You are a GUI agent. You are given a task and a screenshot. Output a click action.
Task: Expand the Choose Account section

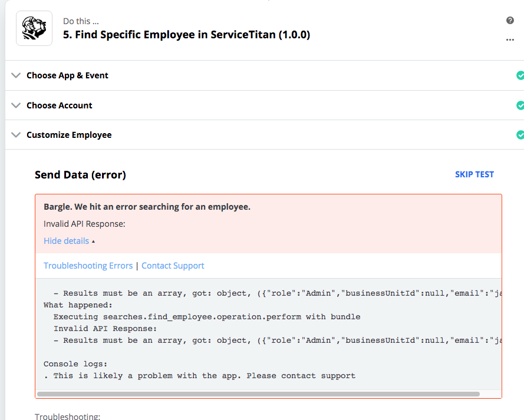coord(16,105)
